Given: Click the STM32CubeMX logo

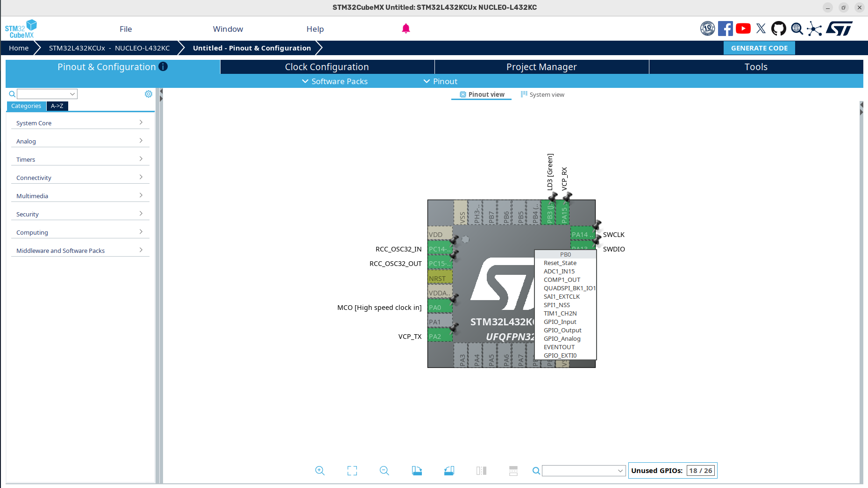Looking at the screenshot, I should pos(21,29).
